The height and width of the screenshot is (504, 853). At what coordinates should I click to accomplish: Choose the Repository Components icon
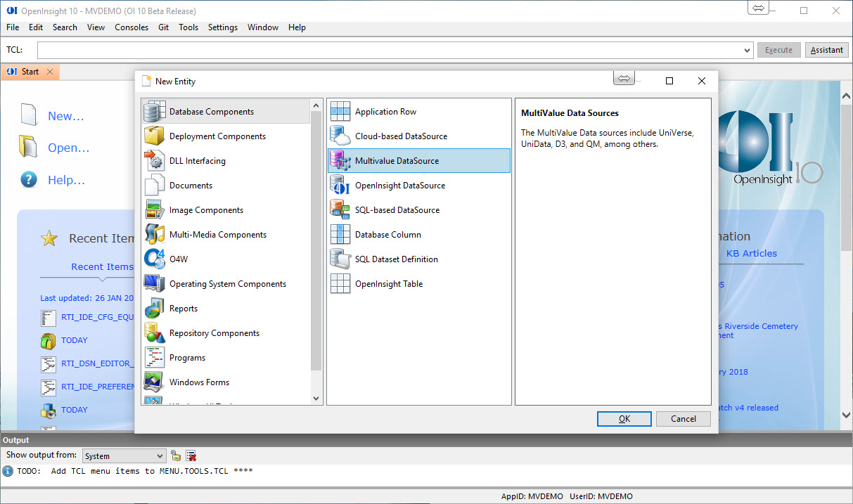tap(154, 333)
